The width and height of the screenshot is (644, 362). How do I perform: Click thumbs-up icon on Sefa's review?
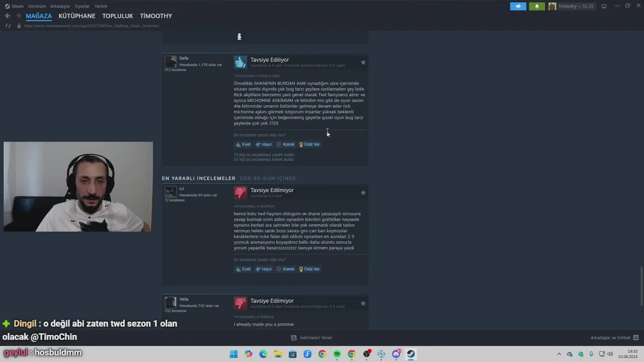[240, 62]
